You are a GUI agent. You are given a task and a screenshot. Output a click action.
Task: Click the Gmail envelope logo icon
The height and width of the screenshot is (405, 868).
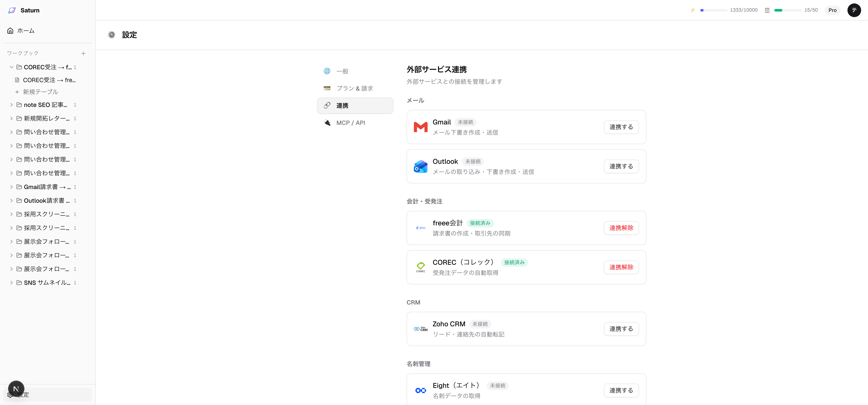click(420, 127)
